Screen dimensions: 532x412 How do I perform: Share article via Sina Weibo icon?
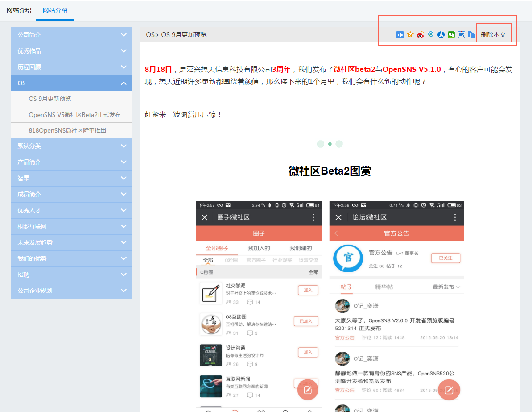pyautogui.click(x=421, y=35)
